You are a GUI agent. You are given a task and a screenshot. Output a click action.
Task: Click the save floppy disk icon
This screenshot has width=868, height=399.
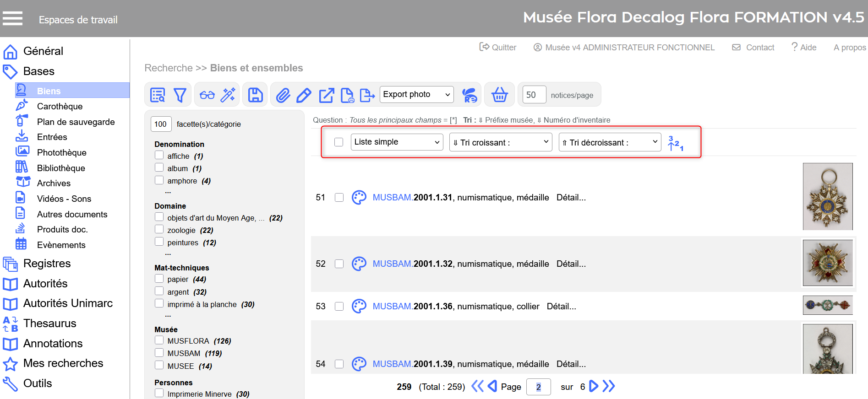(255, 95)
